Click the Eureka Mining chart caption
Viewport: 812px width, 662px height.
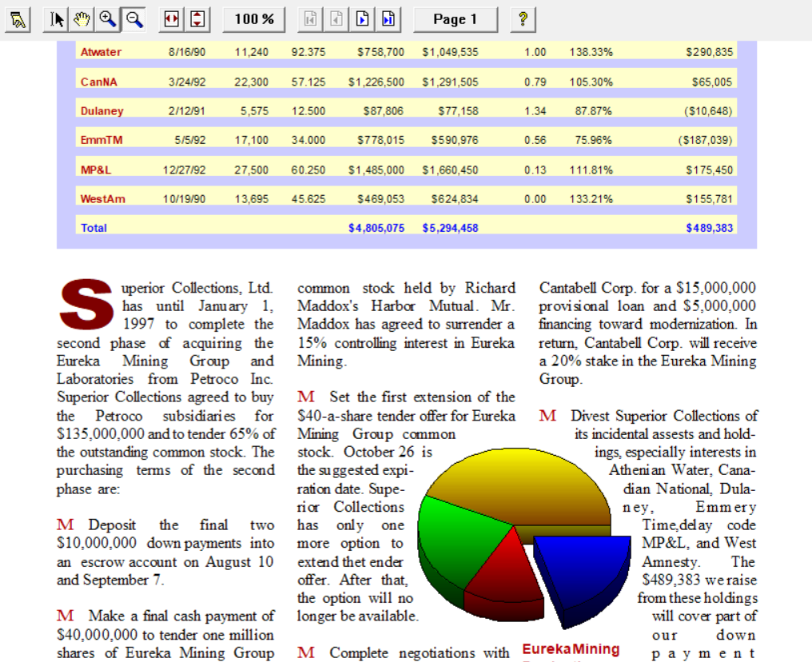point(571,649)
